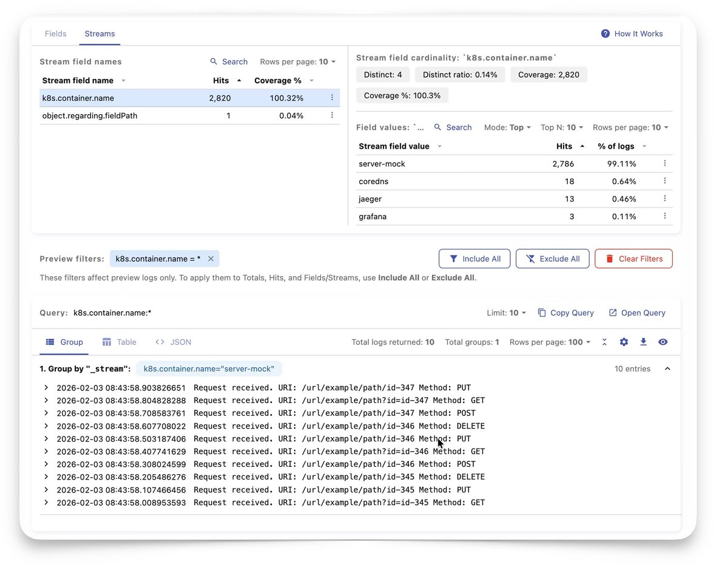Open Mode: Top dropdown
The height and width of the screenshot is (567, 728).
507,127
